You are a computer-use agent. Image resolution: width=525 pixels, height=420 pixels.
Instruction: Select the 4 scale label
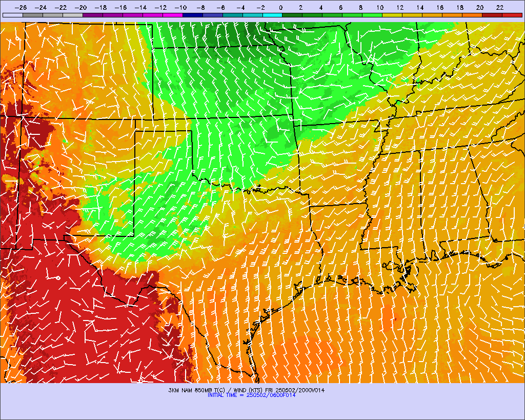tap(320, 7)
